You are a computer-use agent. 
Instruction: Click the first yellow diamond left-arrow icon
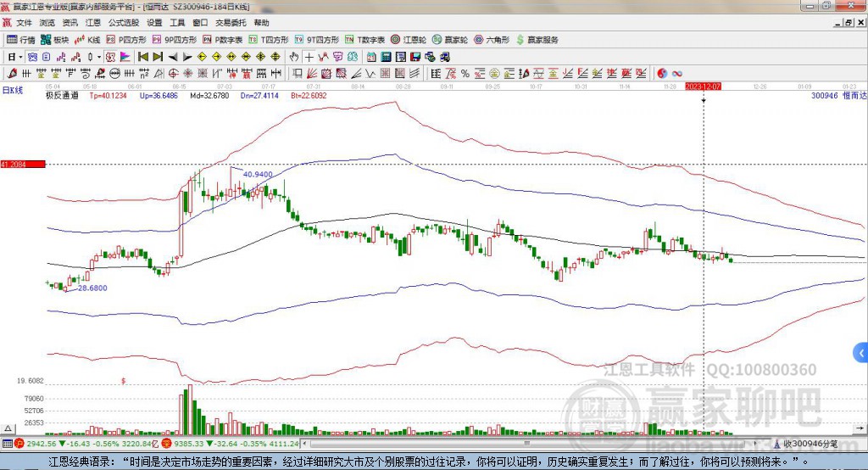pos(202,57)
